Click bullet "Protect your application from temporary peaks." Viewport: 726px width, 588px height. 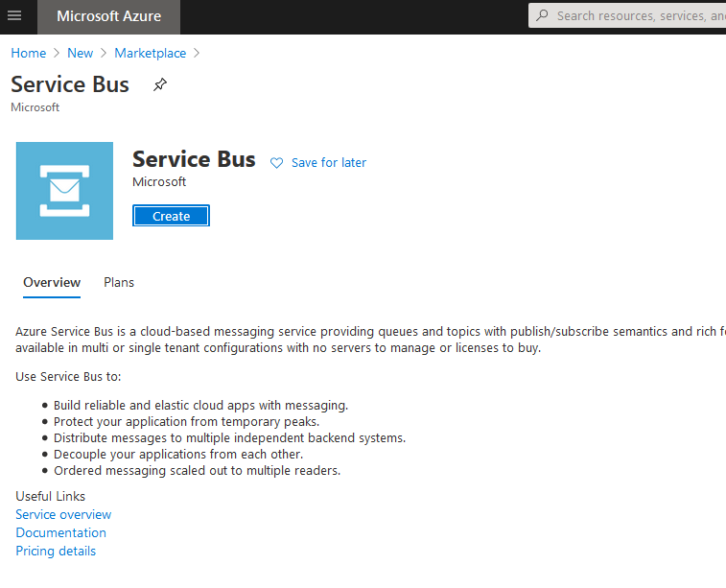pos(187,422)
